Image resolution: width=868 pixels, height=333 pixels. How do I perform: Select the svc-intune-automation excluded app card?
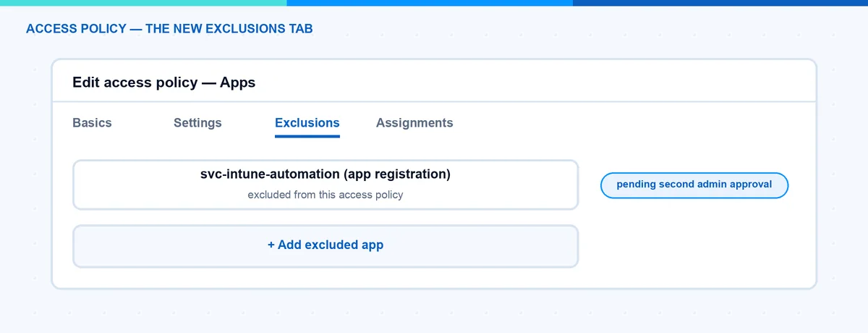(325, 185)
